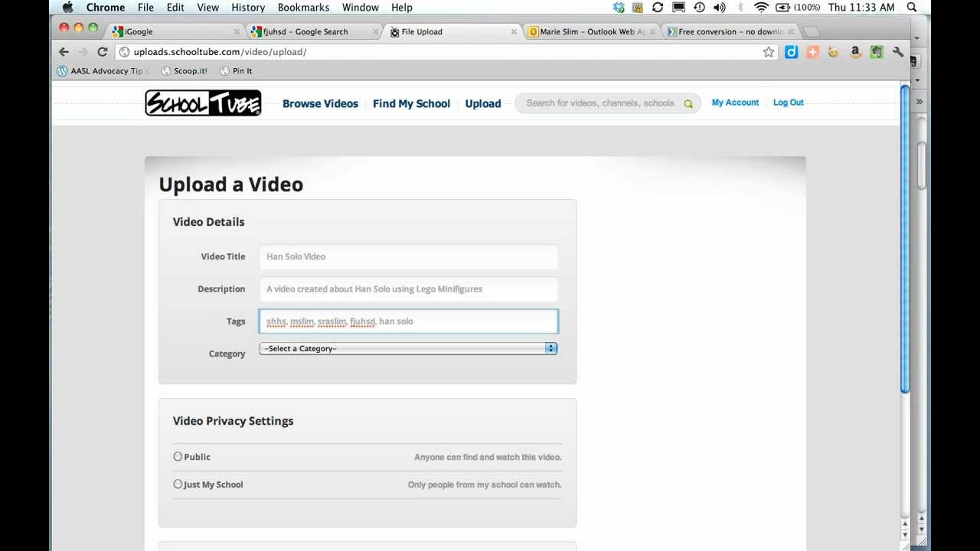Click the page vertical scrollbar thumb
The image size is (980, 551).
pyautogui.click(x=905, y=240)
